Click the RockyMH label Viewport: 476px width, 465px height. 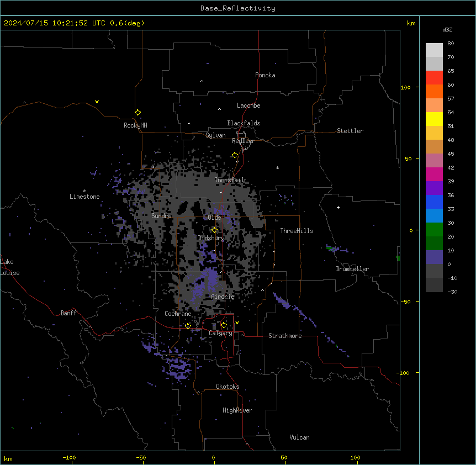[135, 125]
